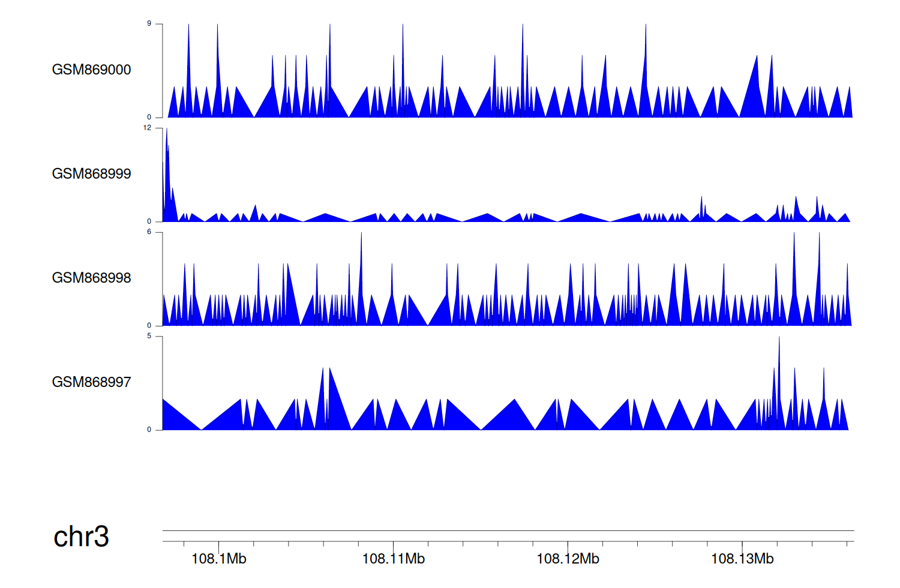900x588 pixels.
Task: Select the 108.11Mb position label
Action: (393, 559)
